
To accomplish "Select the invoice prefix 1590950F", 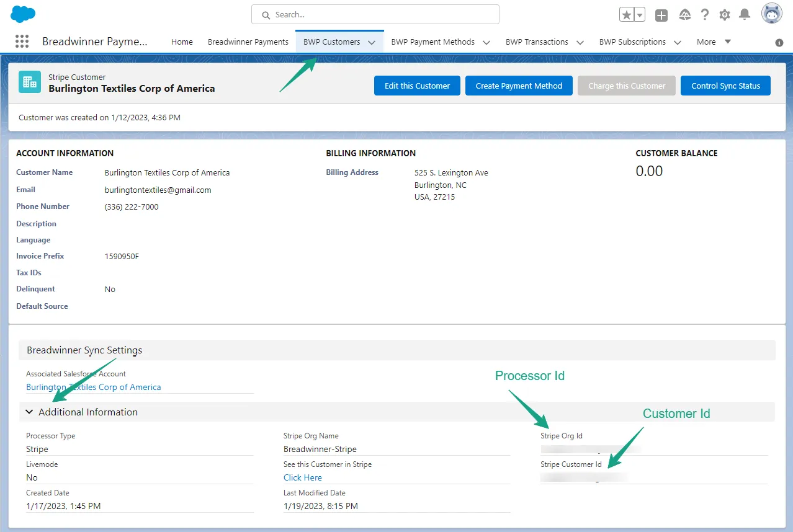I will (122, 256).
